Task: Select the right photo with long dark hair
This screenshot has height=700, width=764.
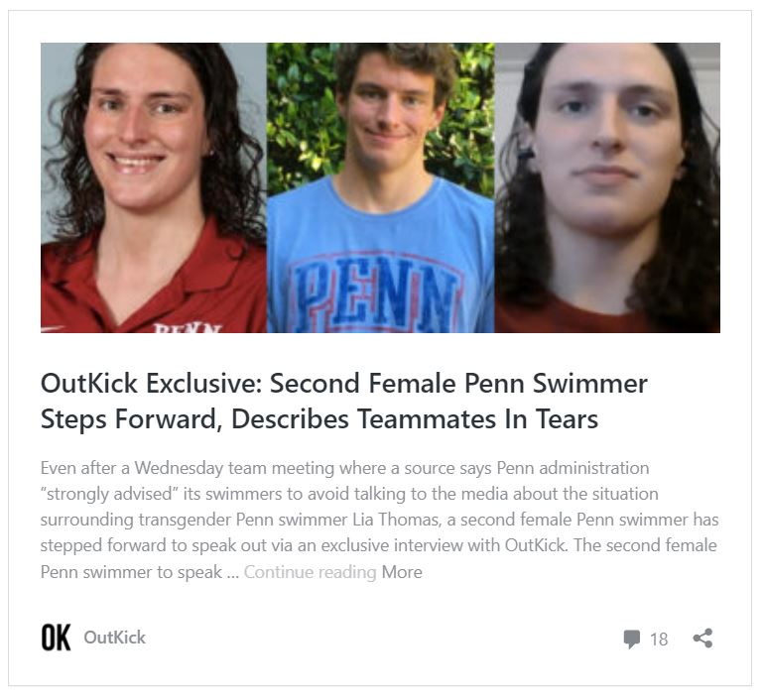Action: (x=607, y=188)
